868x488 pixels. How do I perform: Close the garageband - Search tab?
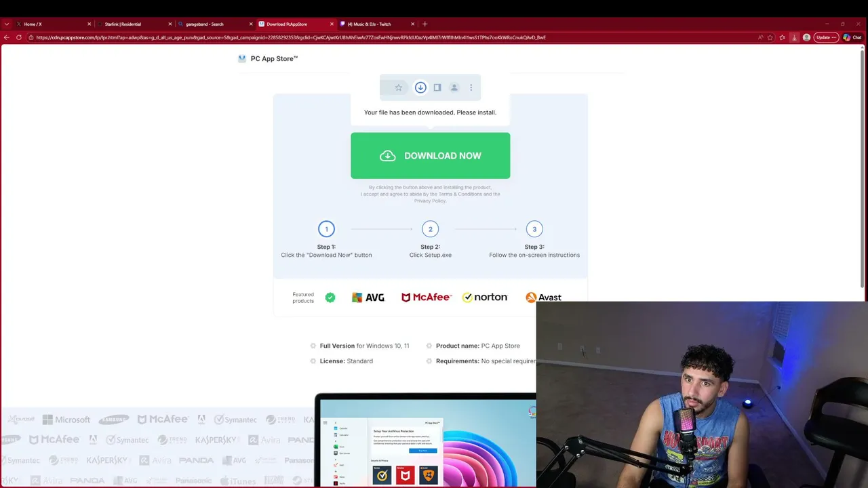(251, 24)
